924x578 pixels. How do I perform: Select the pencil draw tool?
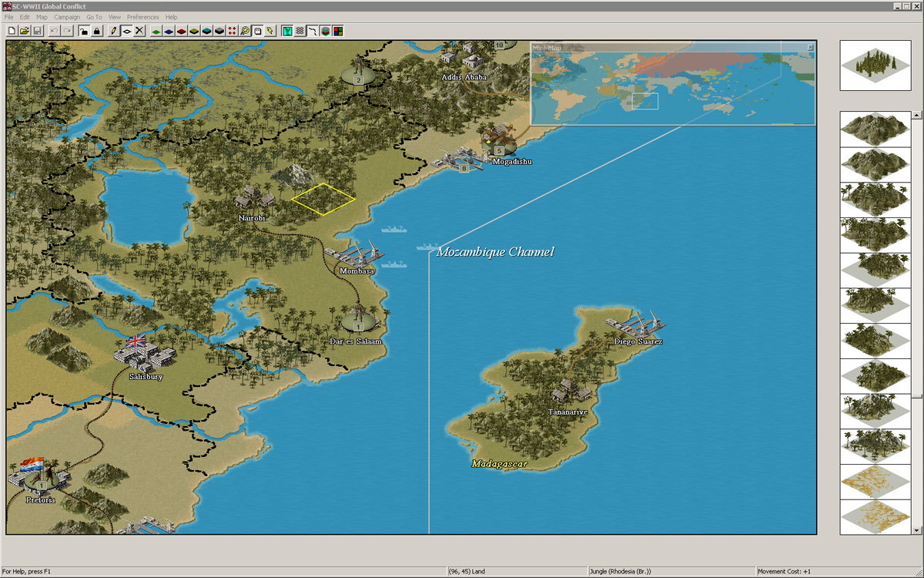pyautogui.click(x=114, y=31)
